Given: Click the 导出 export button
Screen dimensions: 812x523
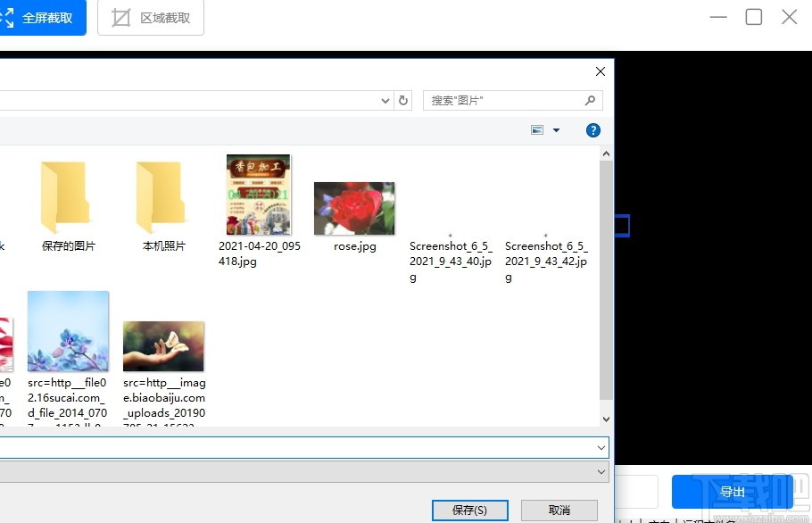Looking at the screenshot, I should pos(733,492).
